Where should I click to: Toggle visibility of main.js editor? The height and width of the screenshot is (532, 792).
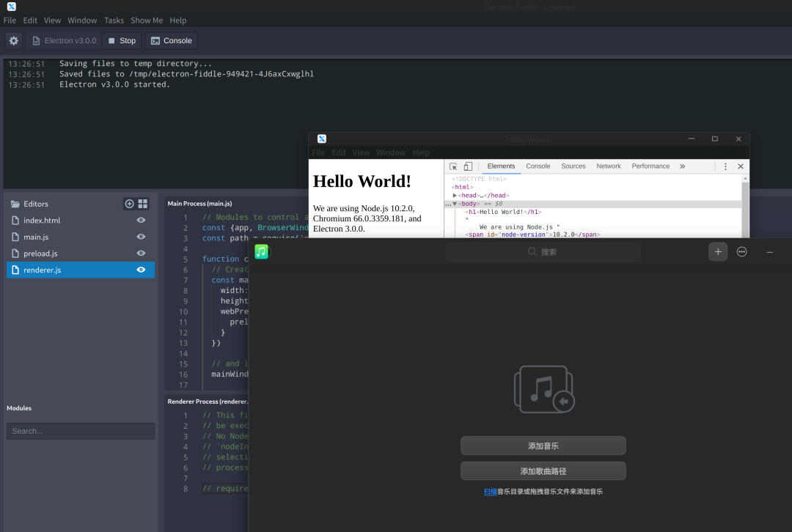pyautogui.click(x=141, y=237)
